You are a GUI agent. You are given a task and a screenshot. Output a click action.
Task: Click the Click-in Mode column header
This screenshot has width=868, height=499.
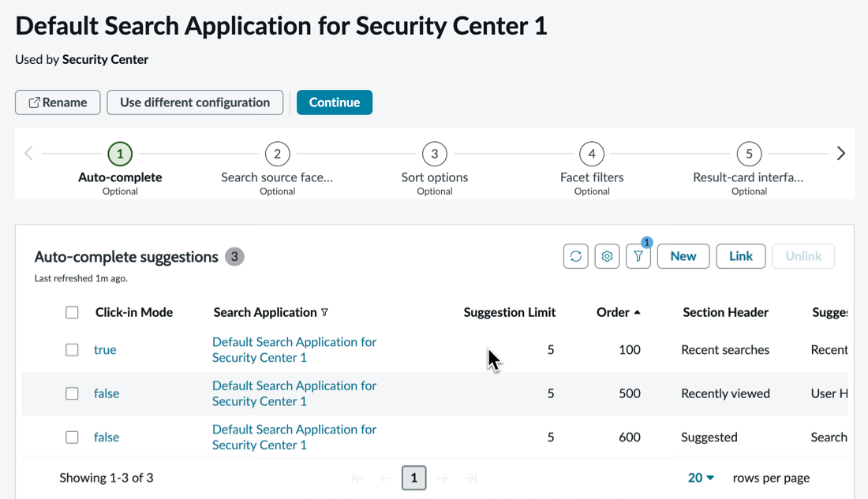pyautogui.click(x=134, y=313)
